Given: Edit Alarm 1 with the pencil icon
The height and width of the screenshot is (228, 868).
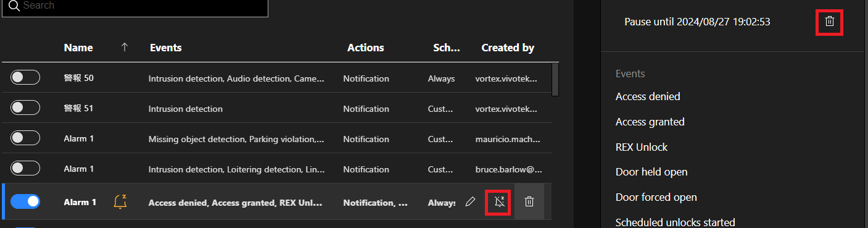Looking at the screenshot, I should coord(470,201).
